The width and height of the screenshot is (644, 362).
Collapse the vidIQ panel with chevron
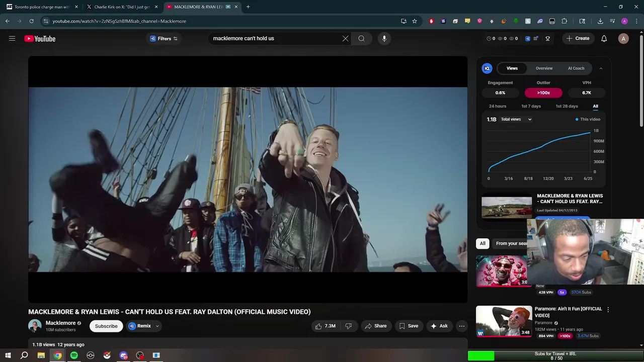click(x=601, y=68)
